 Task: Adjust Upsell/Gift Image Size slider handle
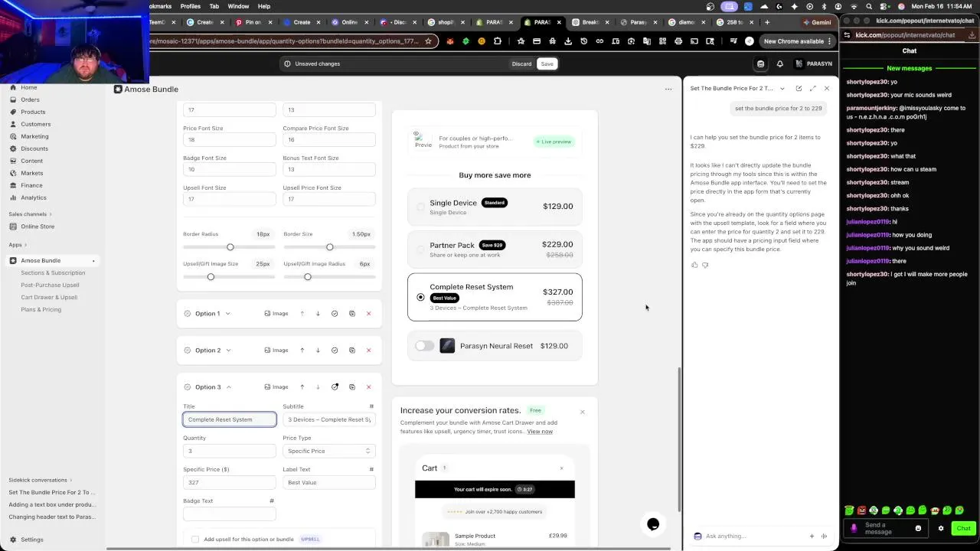click(211, 277)
